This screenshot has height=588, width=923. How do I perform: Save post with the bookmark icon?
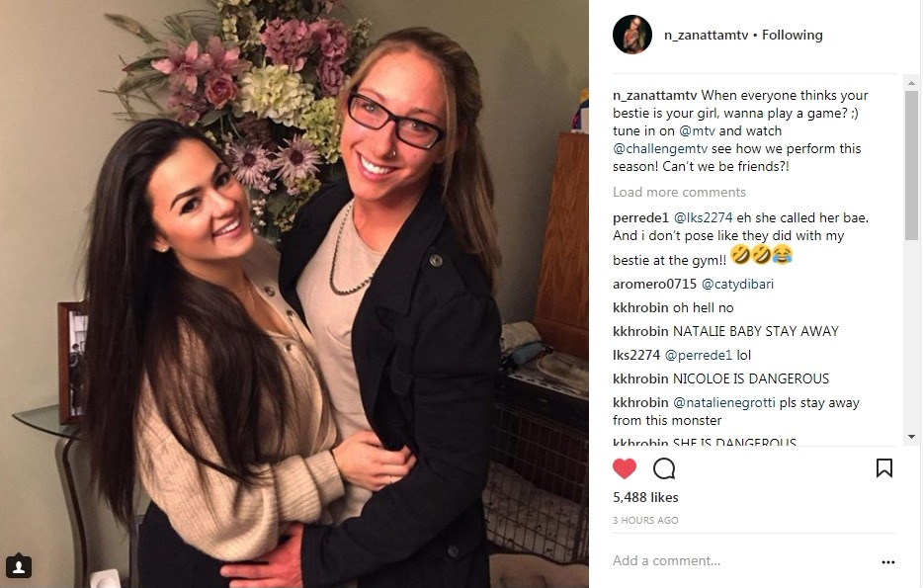click(884, 467)
